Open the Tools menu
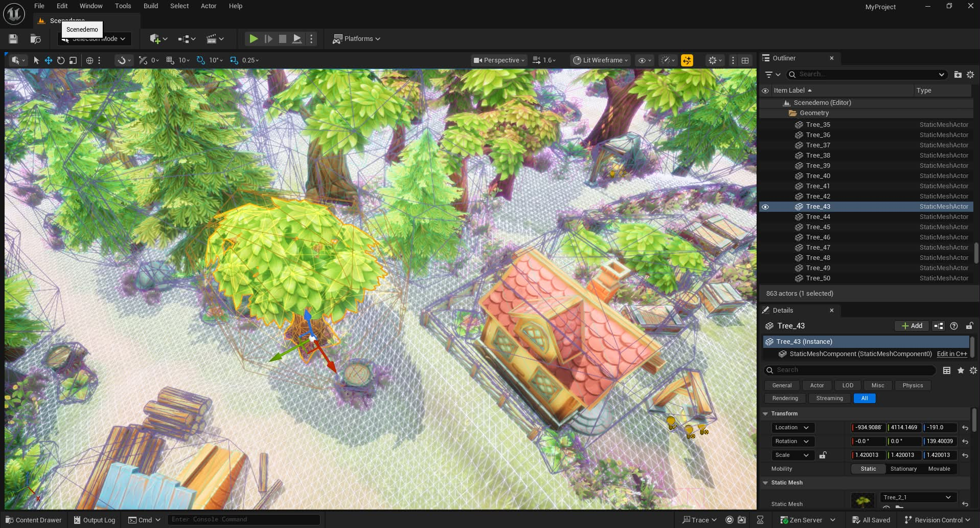 123,6
